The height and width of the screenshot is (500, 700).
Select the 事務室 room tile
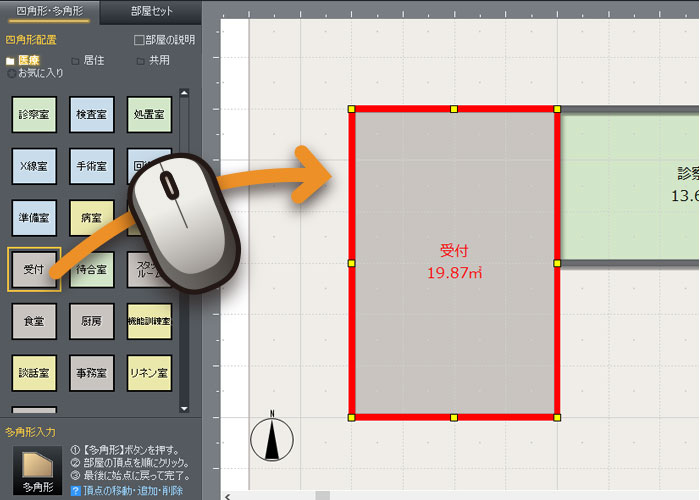click(x=92, y=372)
